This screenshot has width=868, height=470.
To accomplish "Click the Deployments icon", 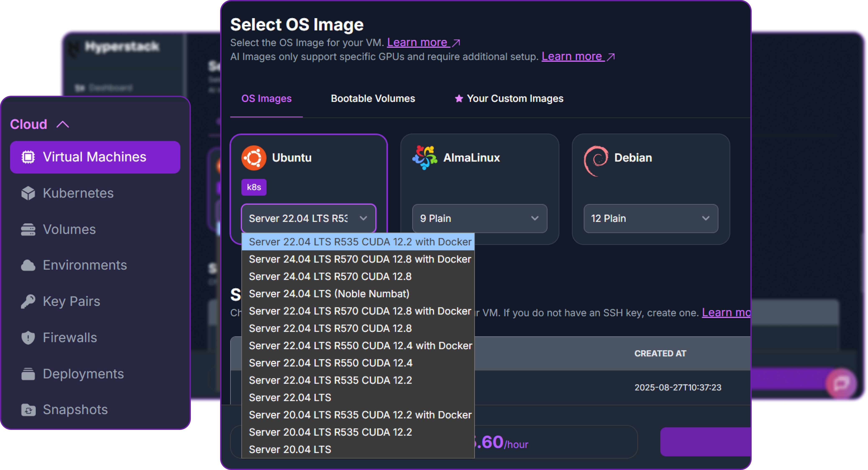I will (28, 374).
